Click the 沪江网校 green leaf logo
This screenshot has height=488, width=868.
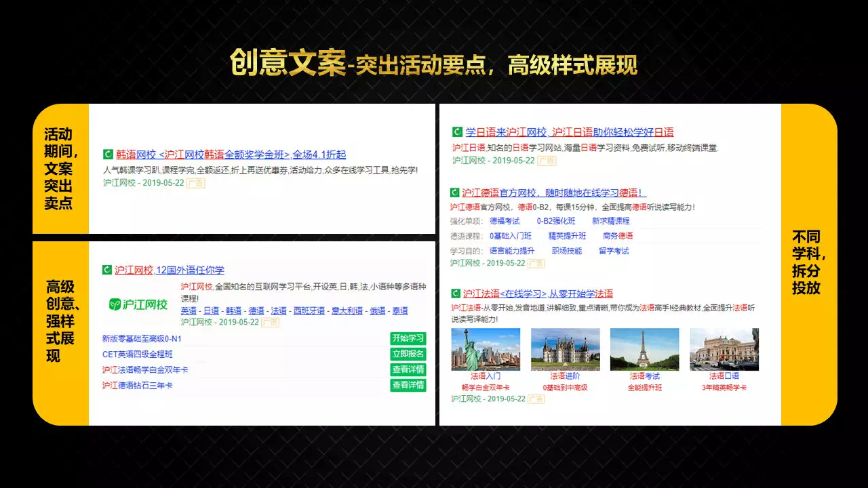tap(138, 304)
